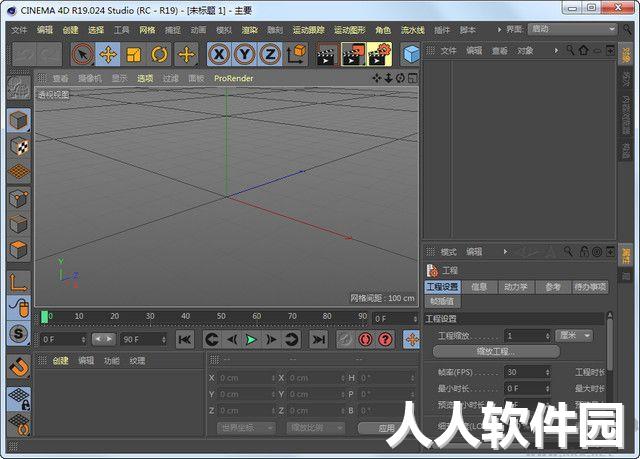This screenshot has height=459, width=640.
Task: Click the Make Editable icon on left sidebar
Action: tap(19, 88)
